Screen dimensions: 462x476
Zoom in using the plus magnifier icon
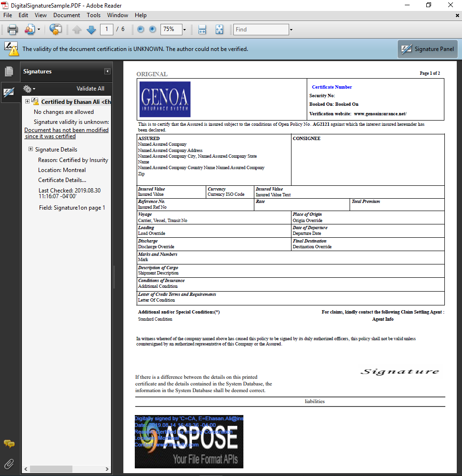(x=152, y=29)
